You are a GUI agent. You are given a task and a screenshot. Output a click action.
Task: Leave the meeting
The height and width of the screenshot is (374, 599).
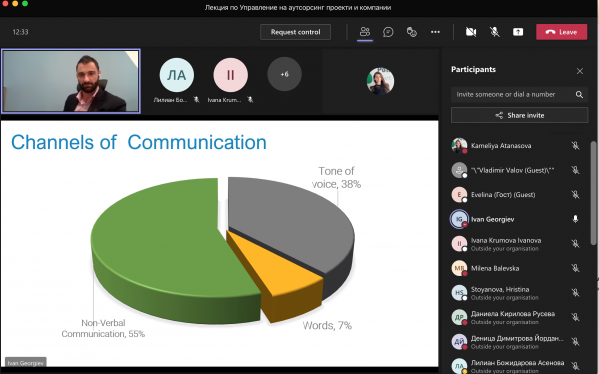pyautogui.click(x=562, y=32)
